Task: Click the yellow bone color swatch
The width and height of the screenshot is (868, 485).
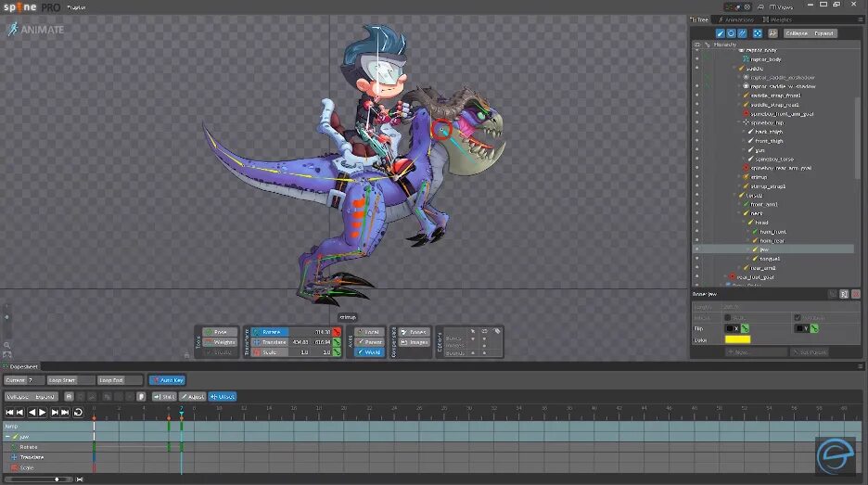Action: [738, 339]
